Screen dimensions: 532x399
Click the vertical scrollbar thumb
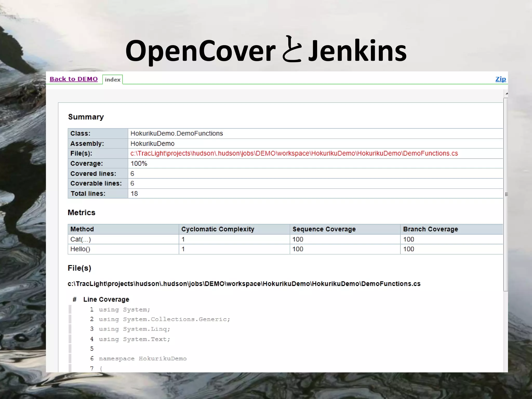[506, 194]
